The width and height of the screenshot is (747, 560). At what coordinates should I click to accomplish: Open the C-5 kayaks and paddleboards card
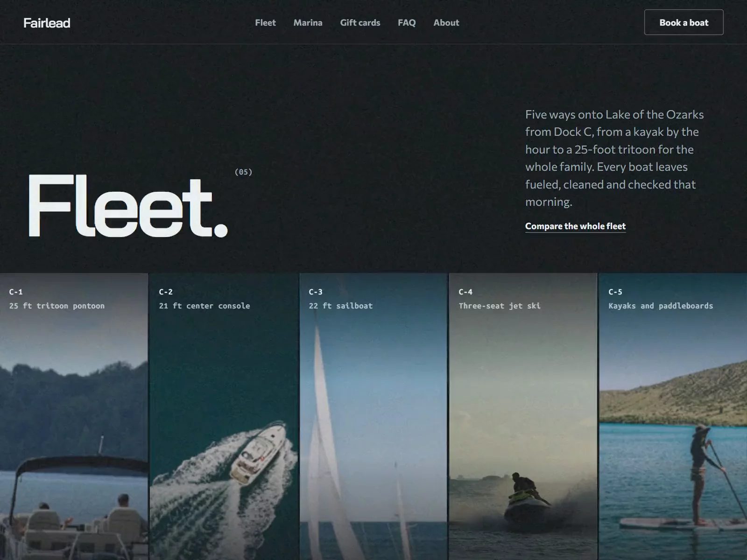click(673, 416)
